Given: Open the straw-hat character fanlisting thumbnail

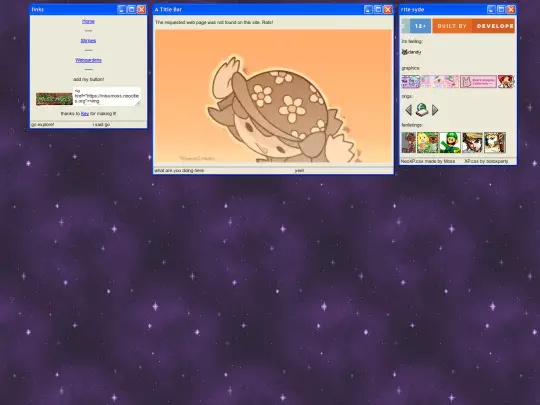Looking at the screenshot, I should click(472, 143).
